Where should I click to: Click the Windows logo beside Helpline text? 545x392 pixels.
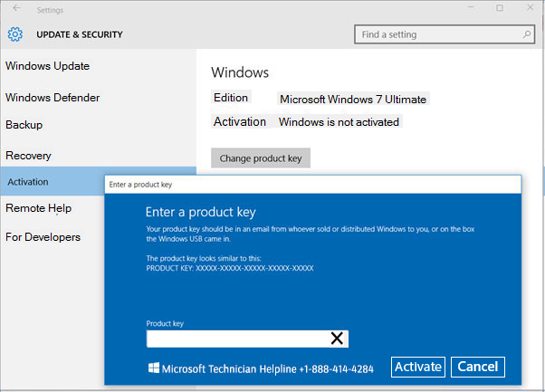tap(154, 368)
